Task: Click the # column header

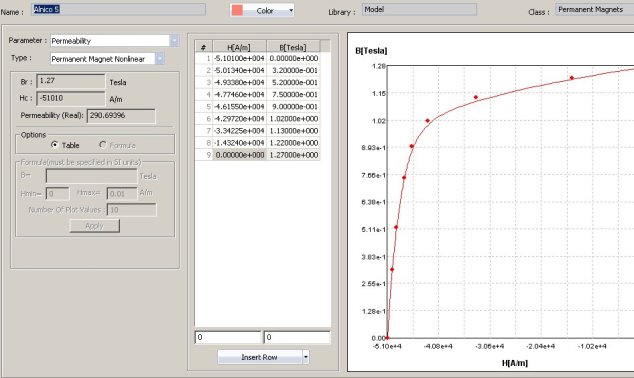Action: click(204, 47)
